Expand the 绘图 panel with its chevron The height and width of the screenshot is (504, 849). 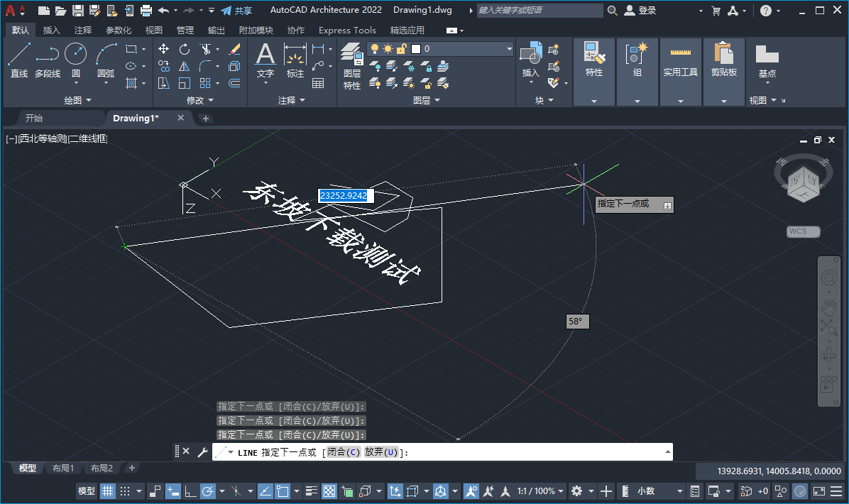89,100
